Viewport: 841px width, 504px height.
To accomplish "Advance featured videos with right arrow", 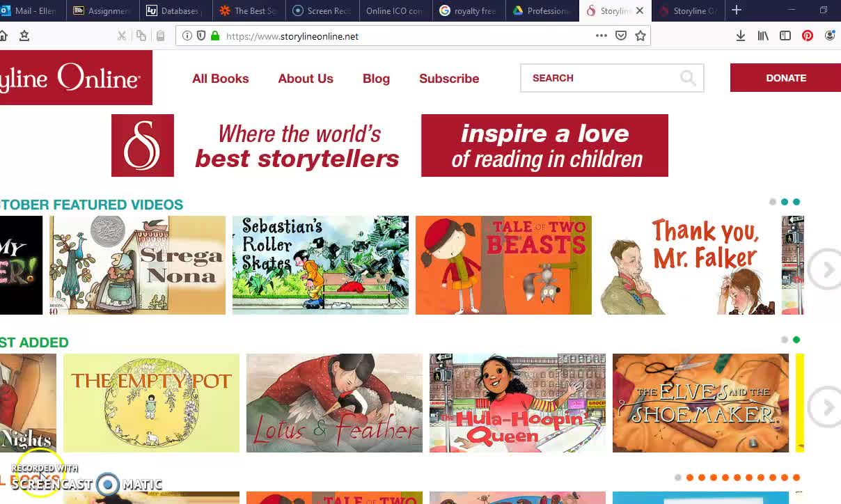I will point(826,269).
